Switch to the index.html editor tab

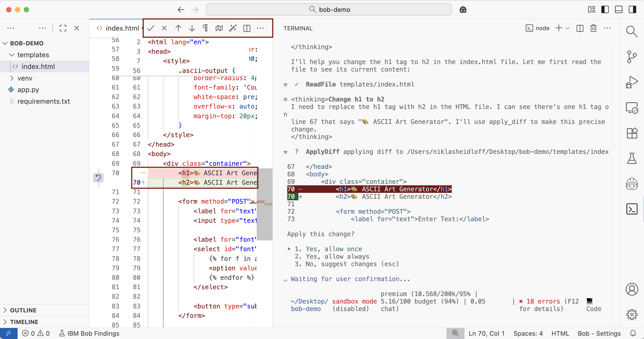pyautogui.click(x=118, y=28)
